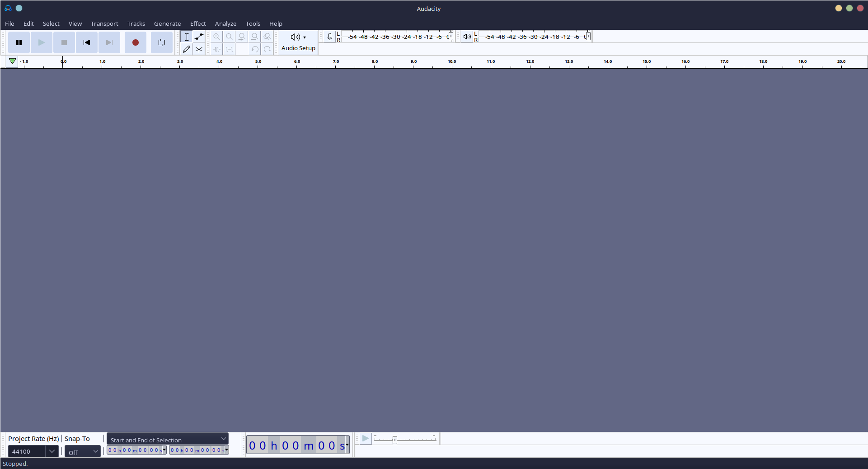Screen dimensions: 868x469
Task: Adjust the playback level slider knob
Action: coord(587,37)
